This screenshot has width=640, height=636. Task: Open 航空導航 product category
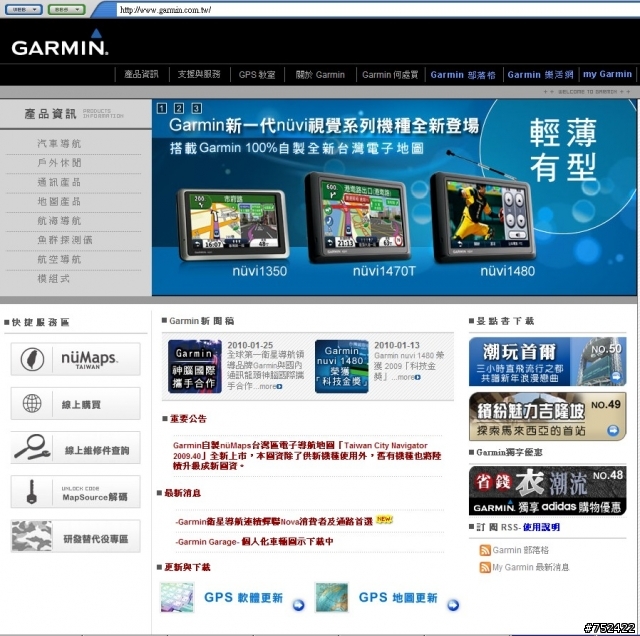pyautogui.click(x=59, y=260)
